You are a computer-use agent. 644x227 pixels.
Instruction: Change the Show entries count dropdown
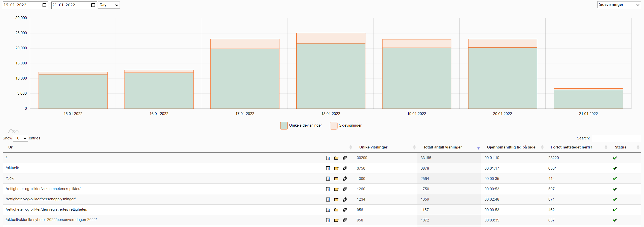pos(20,138)
